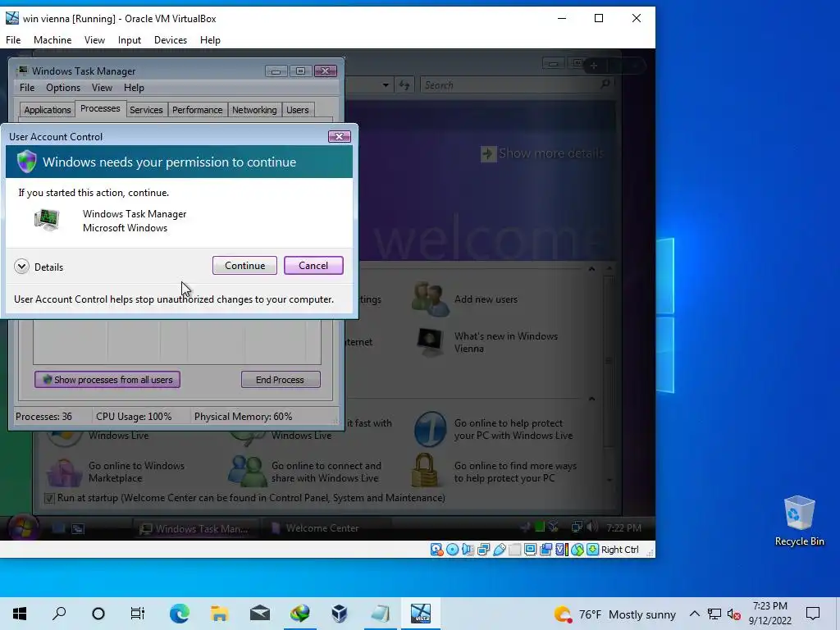Click the network adapter icon in VirtualBox status bar
Screen dimensions: 840x630
[x=483, y=550]
